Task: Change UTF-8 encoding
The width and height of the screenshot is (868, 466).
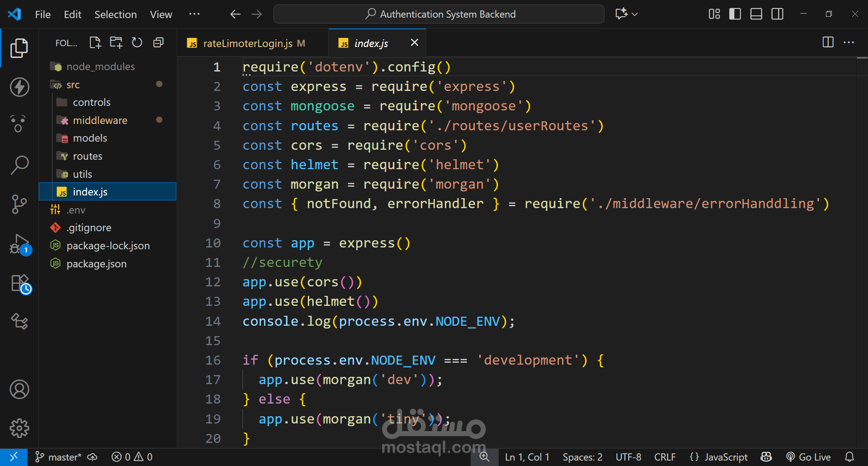Action: [x=628, y=457]
